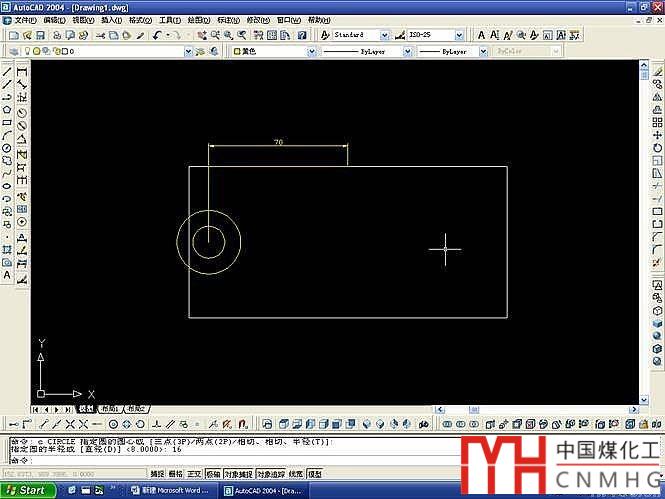Click the Union icon in Solids Editing toolbar
The height and width of the screenshot is (499, 665).
(x=447, y=424)
